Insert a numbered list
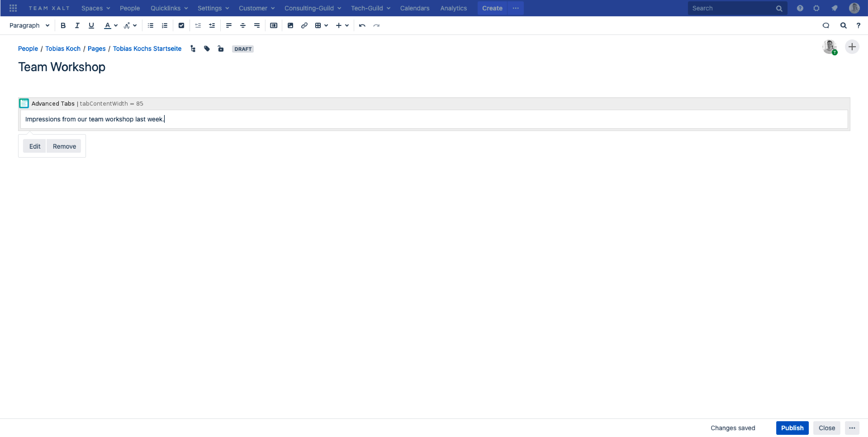868x437 pixels. coord(164,25)
